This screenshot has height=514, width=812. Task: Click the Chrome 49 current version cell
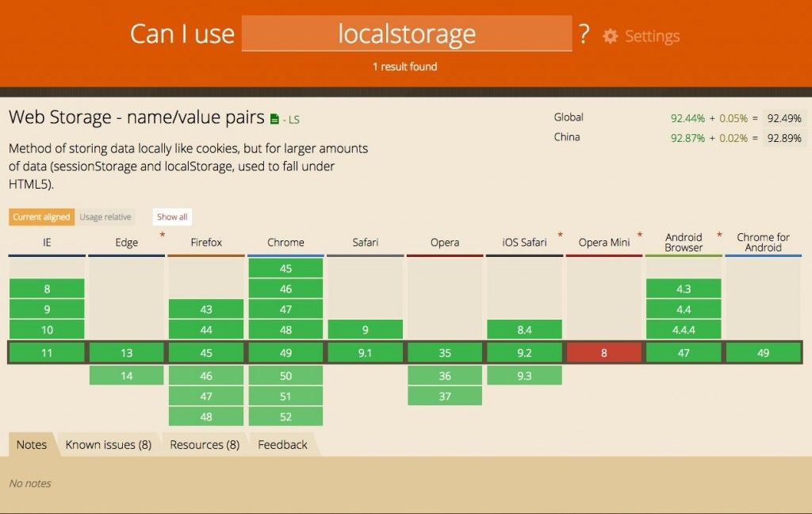[285, 353]
